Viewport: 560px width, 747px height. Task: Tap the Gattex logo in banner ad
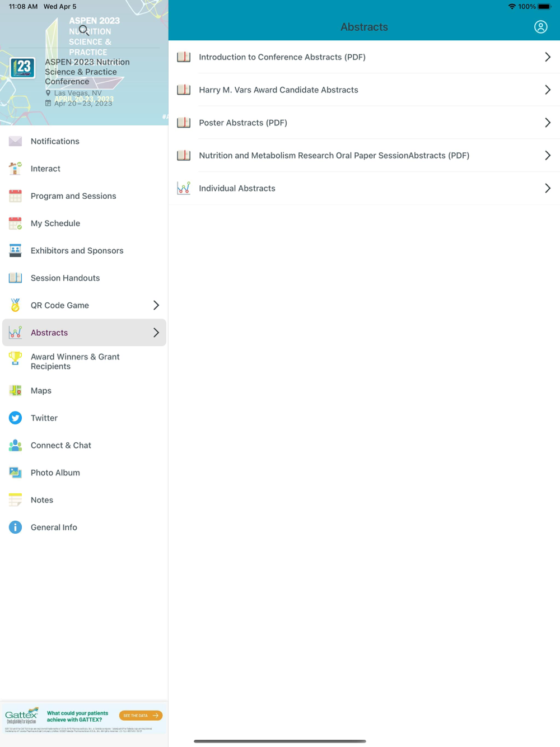(x=22, y=716)
